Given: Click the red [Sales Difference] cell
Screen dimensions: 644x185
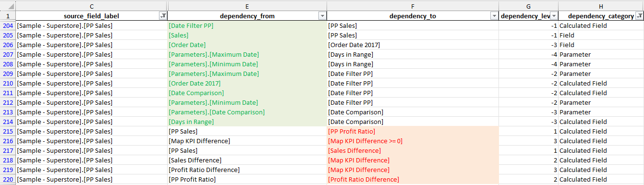Looking at the screenshot, I should [x=413, y=151].
